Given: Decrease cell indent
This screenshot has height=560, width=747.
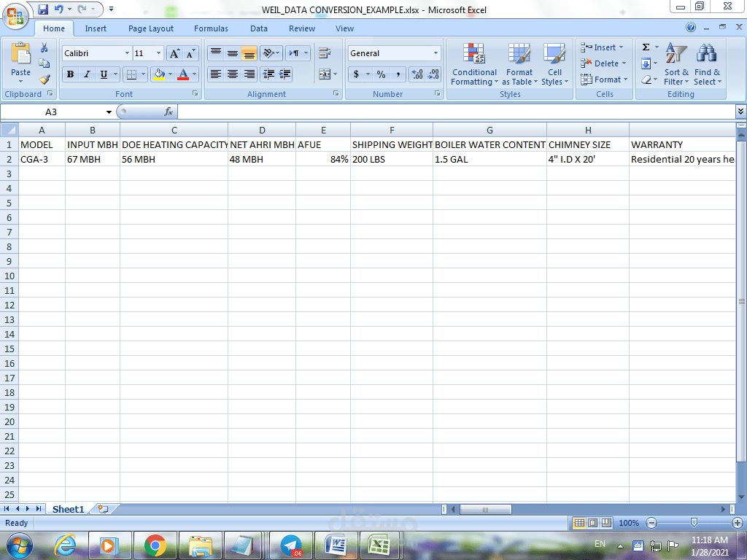Looking at the screenshot, I should point(268,74).
